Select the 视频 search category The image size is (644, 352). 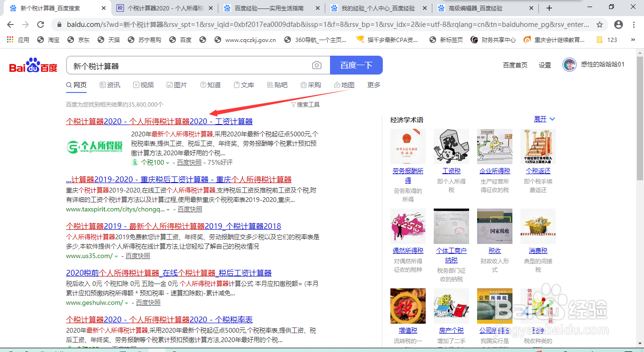pos(143,85)
